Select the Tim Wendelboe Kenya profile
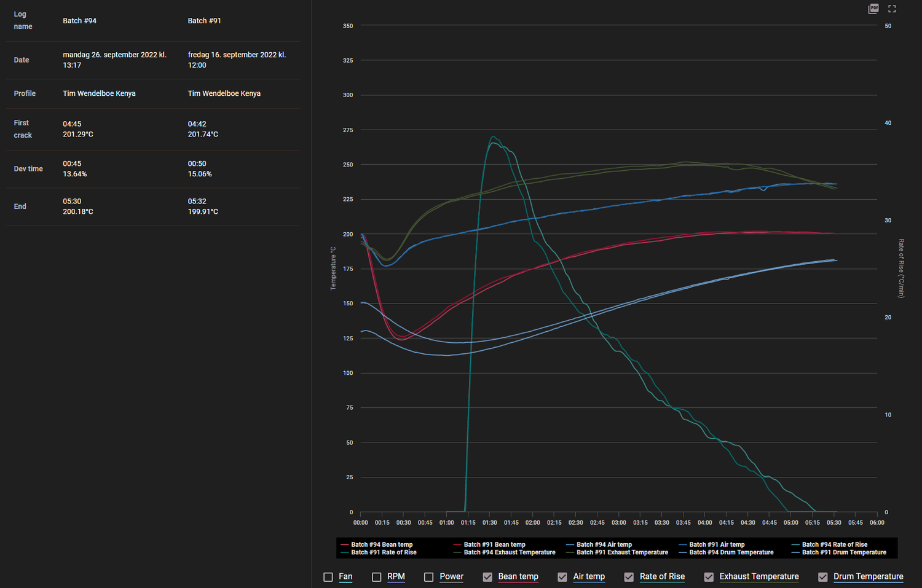The height and width of the screenshot is (588, 922). [x=99, y=93]
